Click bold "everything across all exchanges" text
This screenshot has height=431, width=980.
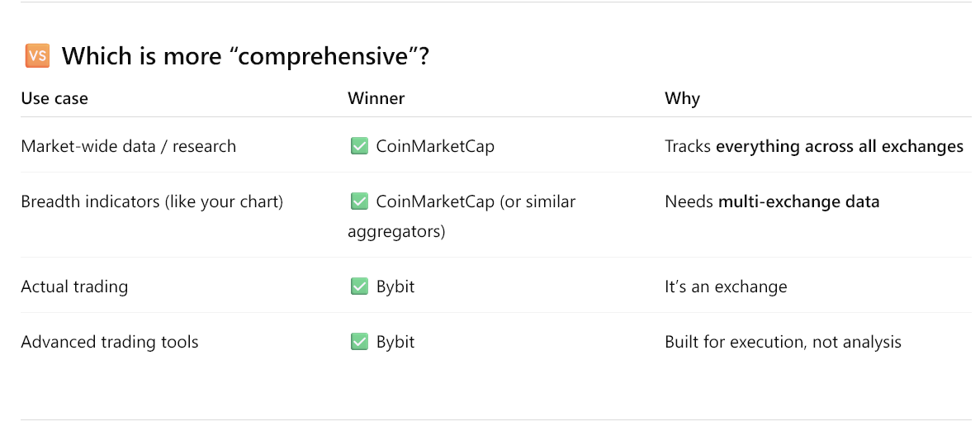coord(840,147)
